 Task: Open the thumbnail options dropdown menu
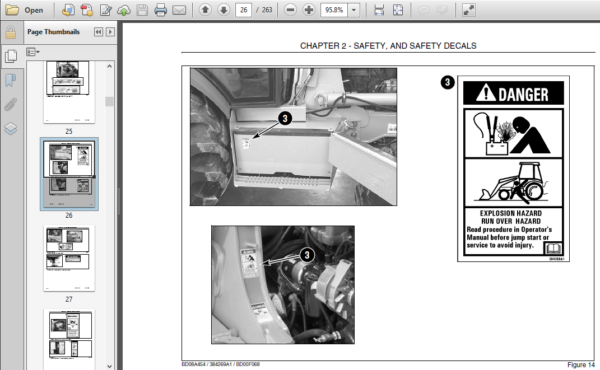33,52
